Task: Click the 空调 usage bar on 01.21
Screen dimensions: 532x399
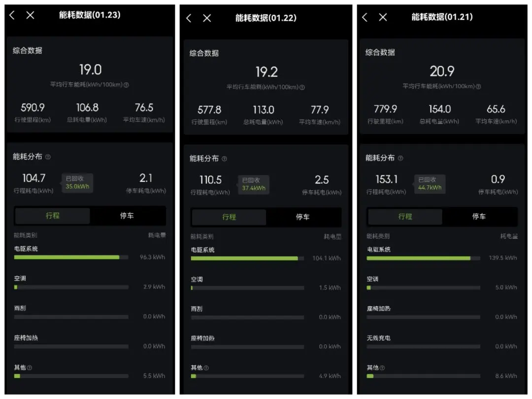Action: click(x=424, y=288)
